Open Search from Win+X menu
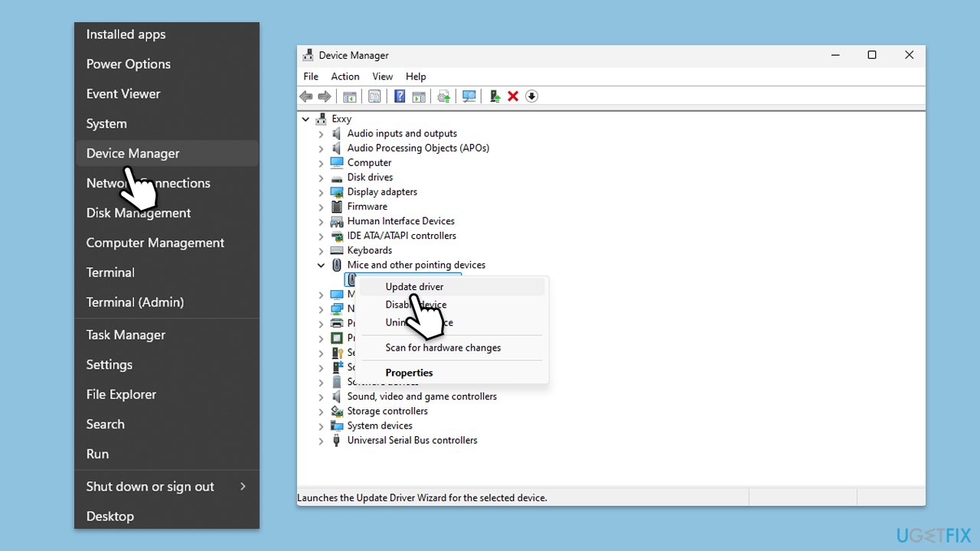This screenshot has height=551, width=980. pyautogui.click(x=167, y=425)
